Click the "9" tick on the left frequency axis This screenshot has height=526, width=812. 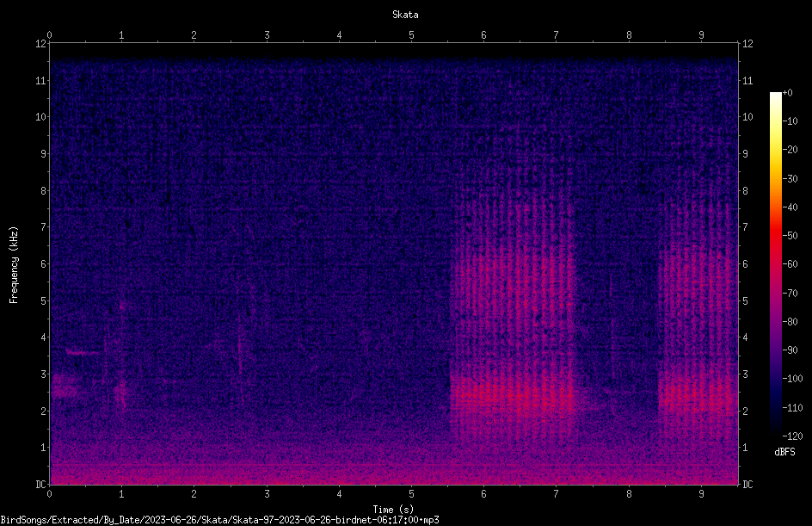[43, 154]
